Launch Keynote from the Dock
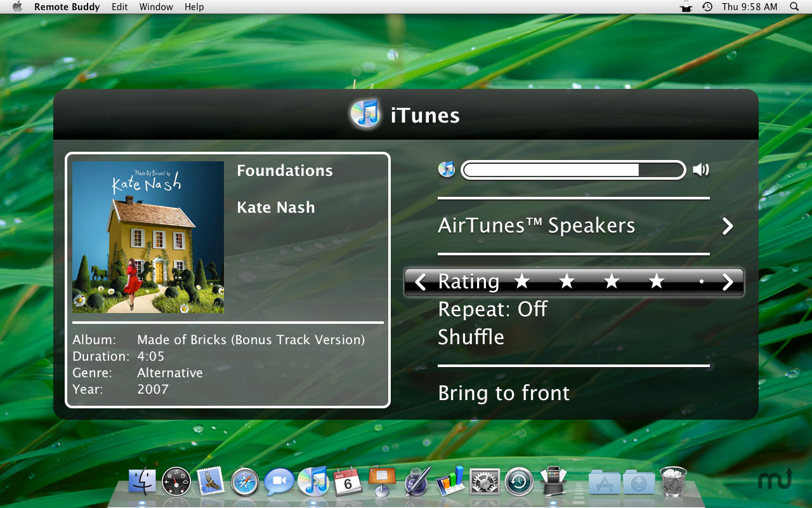 [x=382, y=481]
